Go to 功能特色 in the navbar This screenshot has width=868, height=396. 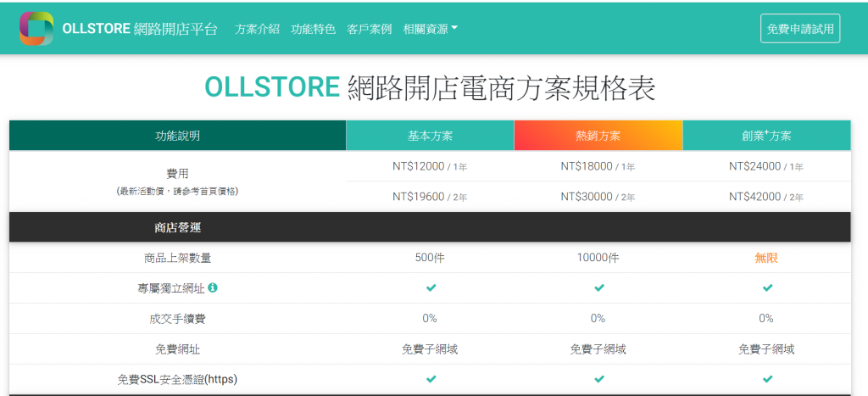tap(314, 30)
